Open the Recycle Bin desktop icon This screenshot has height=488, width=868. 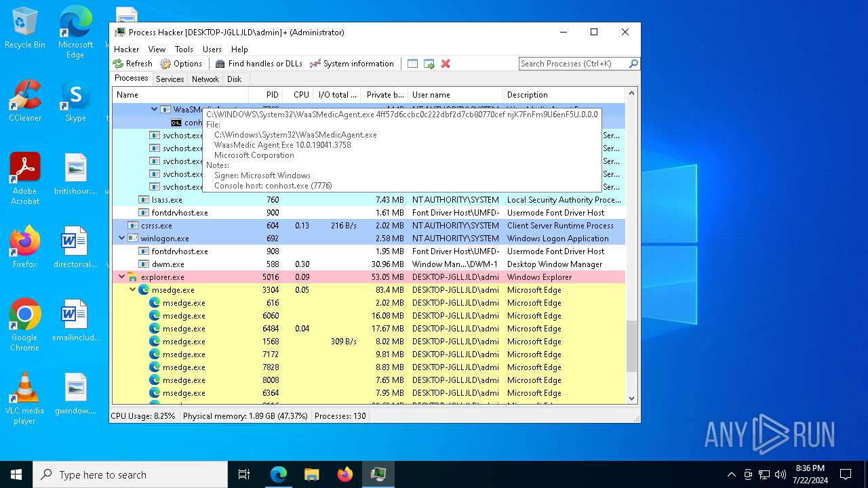click(x=25, y=28)
